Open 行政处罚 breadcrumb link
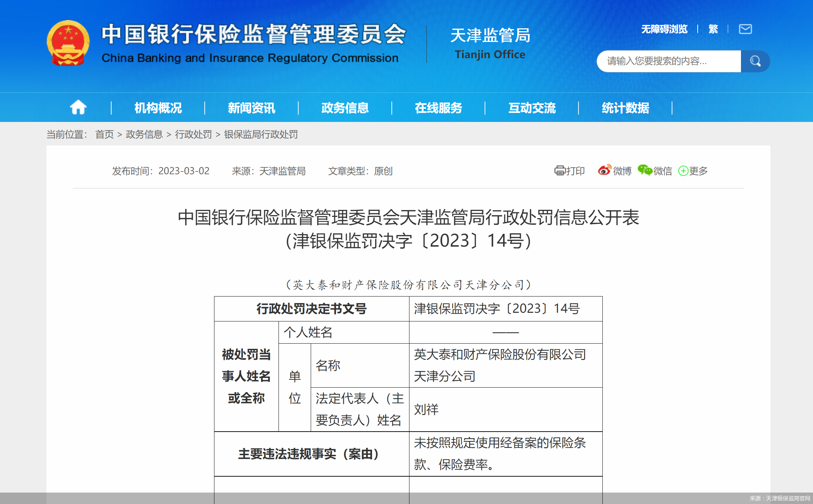Viewport: 813px width, 504px height. click(193, 134)
